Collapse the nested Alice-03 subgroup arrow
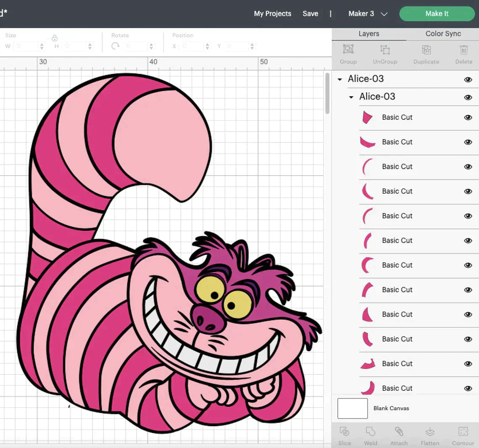Viewport: 479px width, 448px height. tap(351, 97)
